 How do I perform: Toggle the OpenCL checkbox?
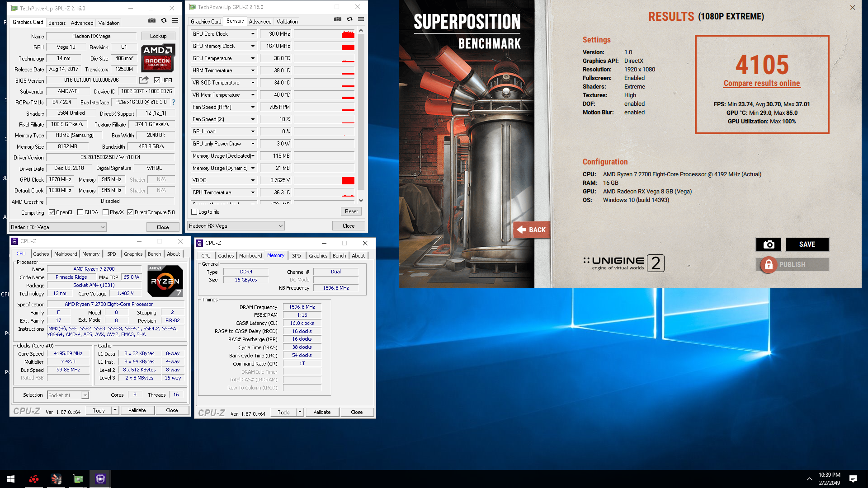tap(52, 212)
